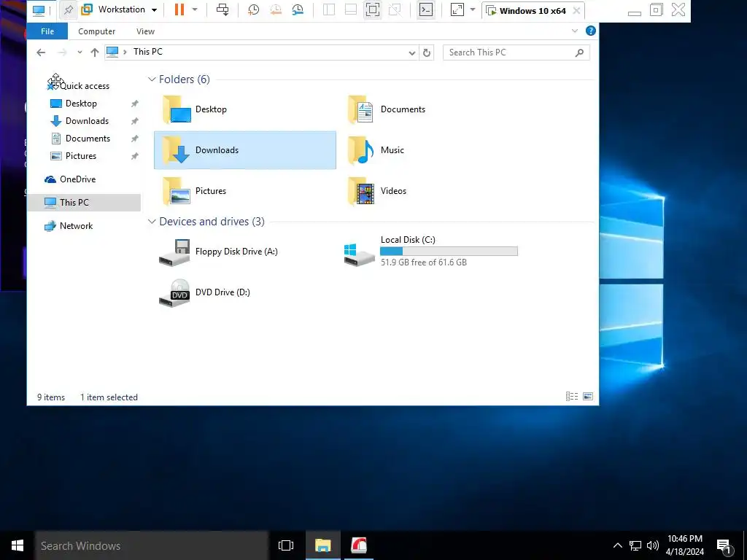
Task: Collapse the Folders (6) group
Action: 152,79
